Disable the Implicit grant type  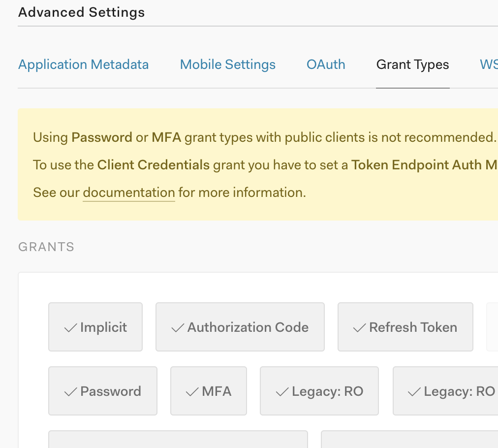(95, 327)
